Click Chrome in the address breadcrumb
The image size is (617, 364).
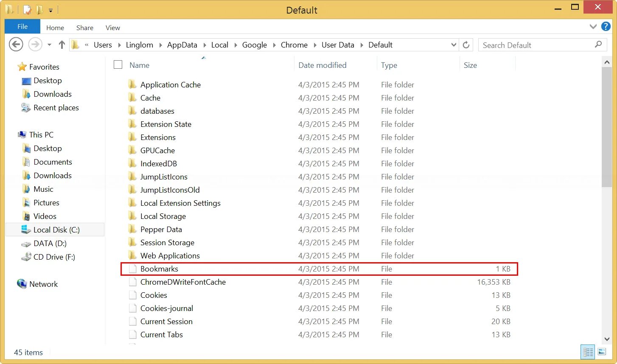click(294, 45)
